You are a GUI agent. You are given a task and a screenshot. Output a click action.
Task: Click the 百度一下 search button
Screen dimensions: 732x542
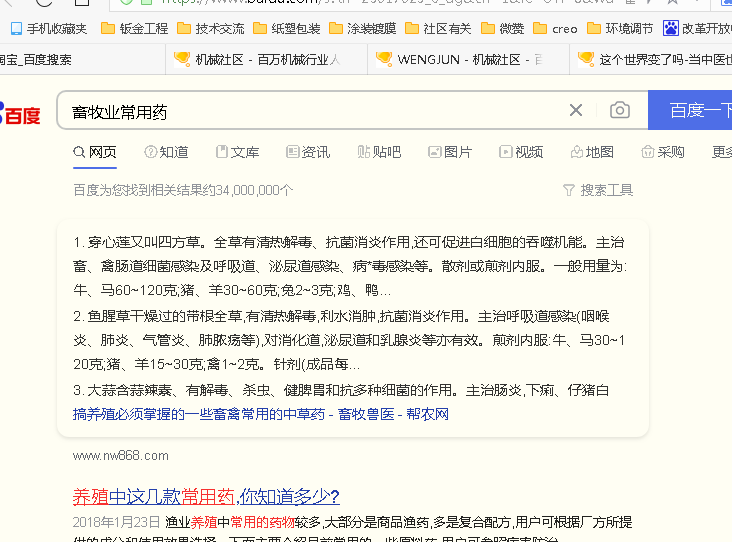click(690, 111)
